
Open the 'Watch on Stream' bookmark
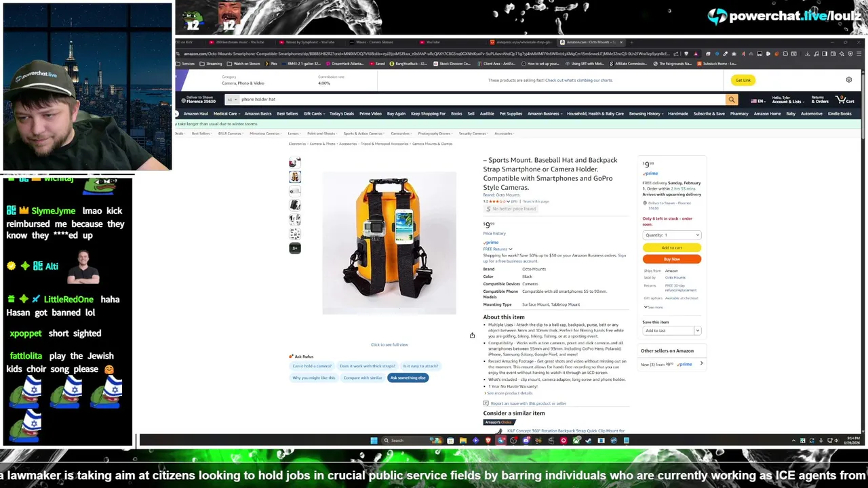click(243, 64)
